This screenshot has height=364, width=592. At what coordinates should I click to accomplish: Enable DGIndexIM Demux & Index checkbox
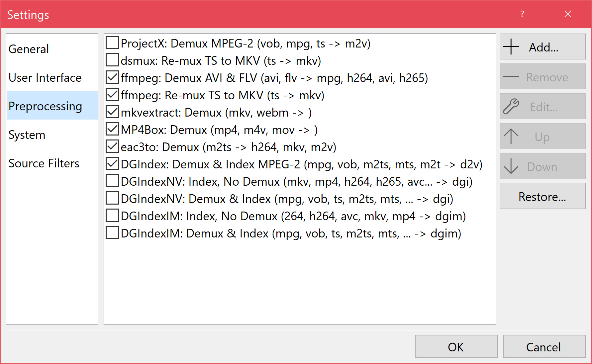click(x=112, y=233)
